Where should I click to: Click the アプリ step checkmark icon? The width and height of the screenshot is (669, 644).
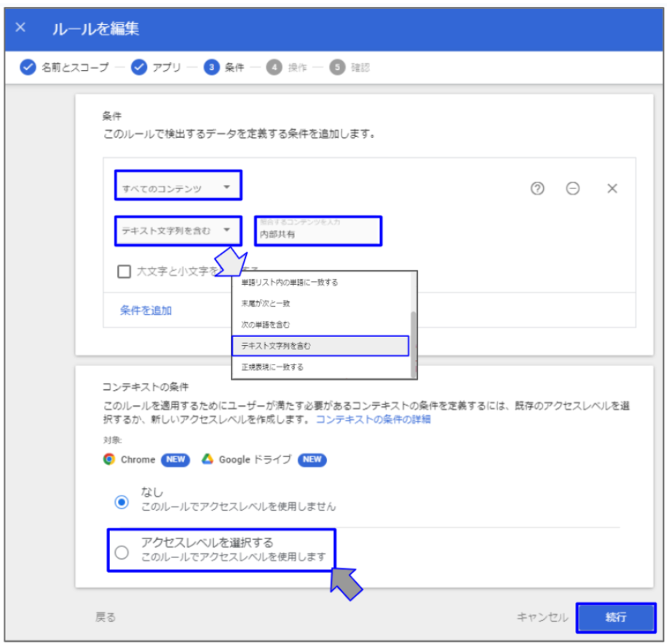tap(139, 68)
